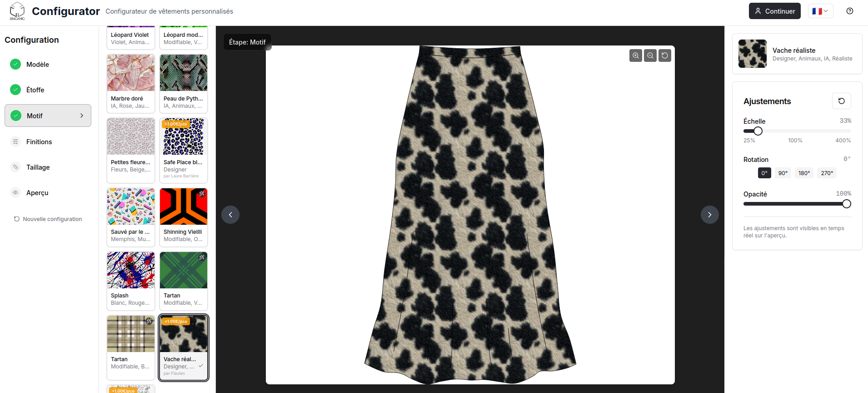Expand the Motif step chevron
The width and height of the screenshot is (868, 393).
[x=82, y=116]
